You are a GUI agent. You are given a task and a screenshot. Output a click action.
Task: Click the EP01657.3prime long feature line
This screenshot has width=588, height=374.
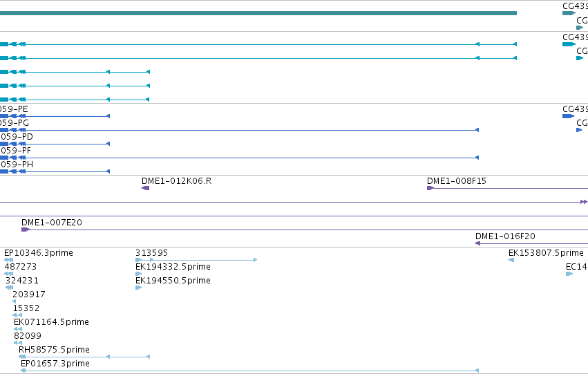tap(249, 371)
